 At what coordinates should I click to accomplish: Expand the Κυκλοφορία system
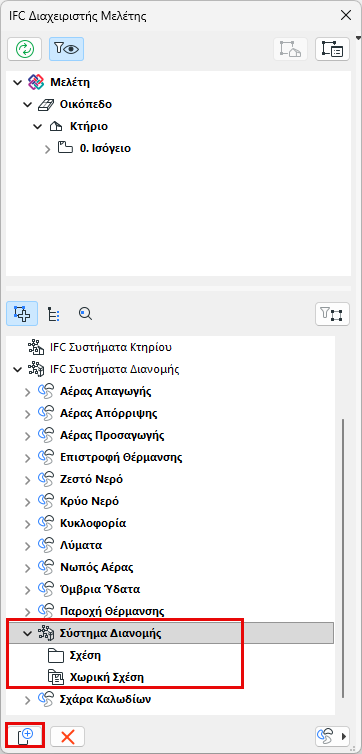(27, 523)
